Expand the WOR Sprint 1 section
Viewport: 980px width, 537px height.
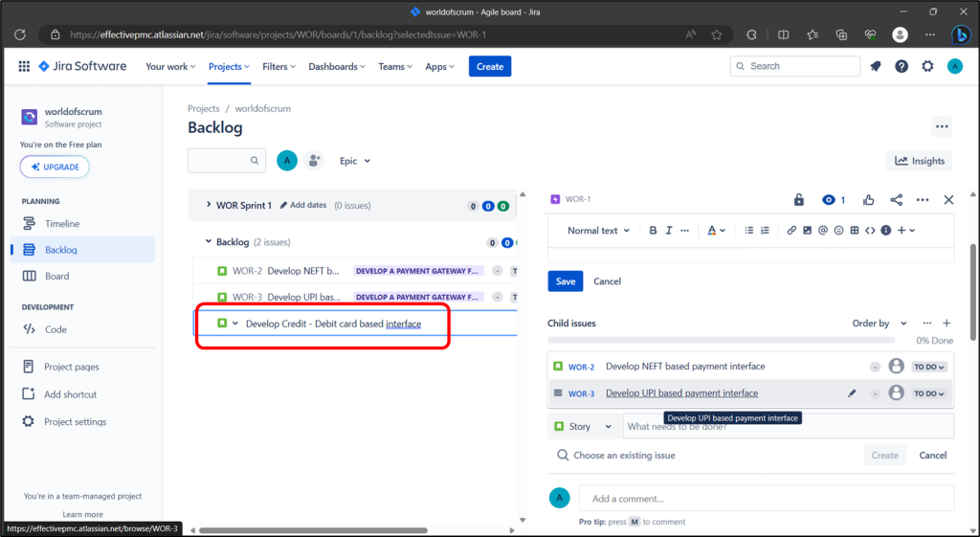click(209, 205)
